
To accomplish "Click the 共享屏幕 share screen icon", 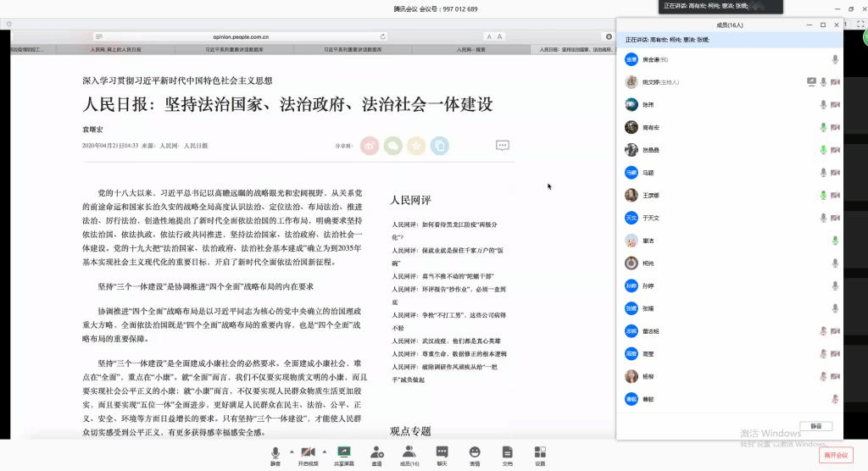I will pyautogui.click(x=344, y=453).
